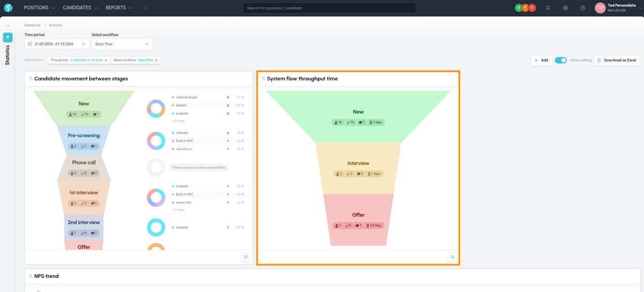Screen dimensions: 644x292
Task: Click drag handle of NPS trend widget
Action: tap(31, 276)
